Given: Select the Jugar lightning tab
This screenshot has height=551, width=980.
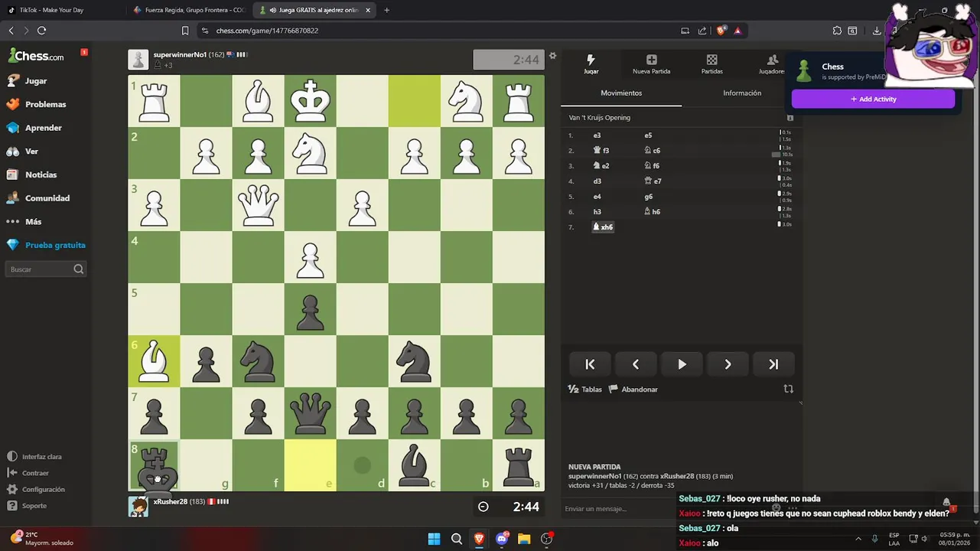Looking at the screenshot, I should click(591, 64).
